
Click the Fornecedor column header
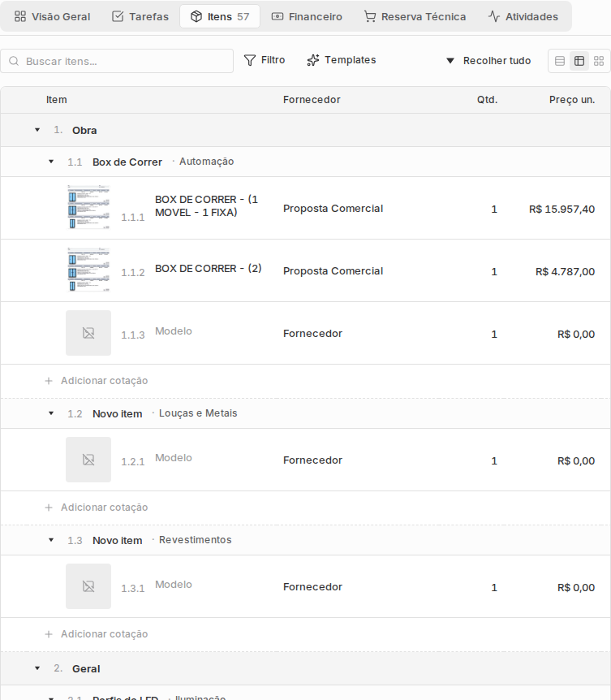[x=312, y=100]
